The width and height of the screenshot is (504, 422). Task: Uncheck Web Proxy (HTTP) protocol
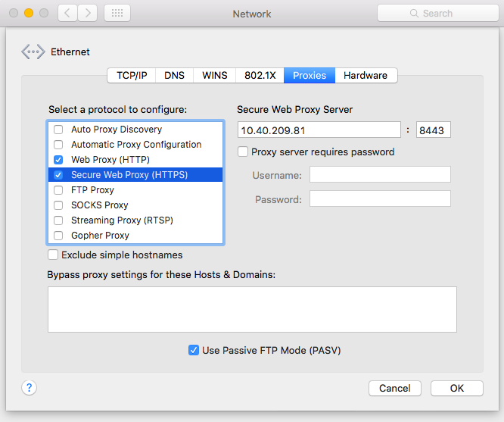(x=58, y=160)
